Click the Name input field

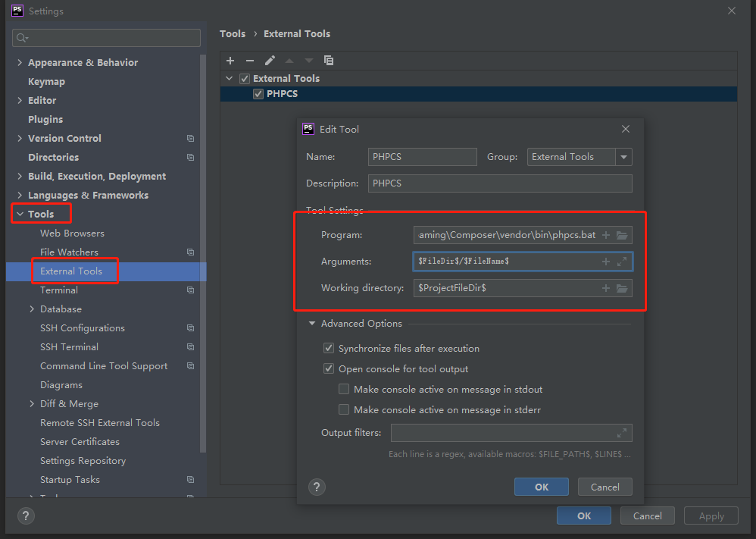coord(423,157)
